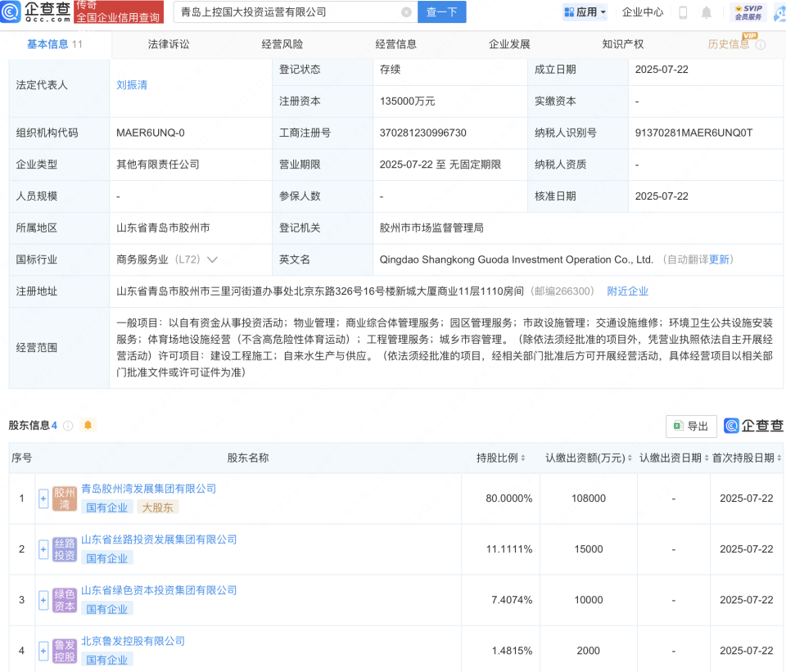
Task: Open legal representative 刘振清 link
Action: (132, 85)
